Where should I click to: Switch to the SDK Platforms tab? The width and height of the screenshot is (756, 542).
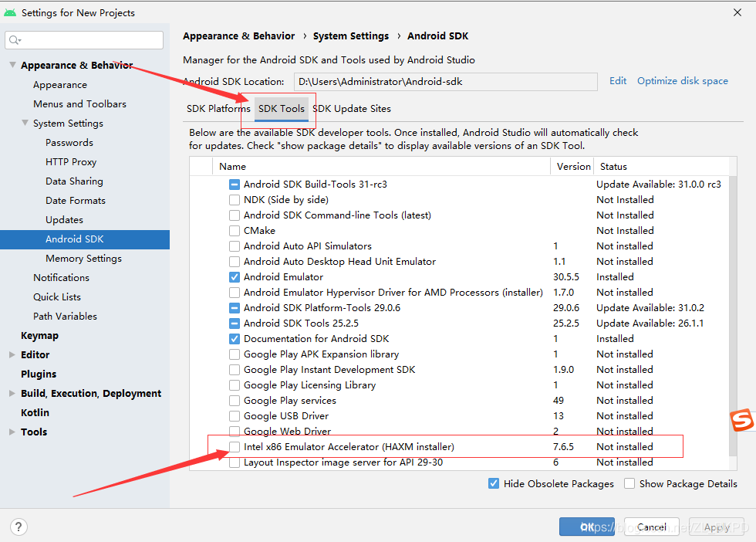tap(218, 109)
